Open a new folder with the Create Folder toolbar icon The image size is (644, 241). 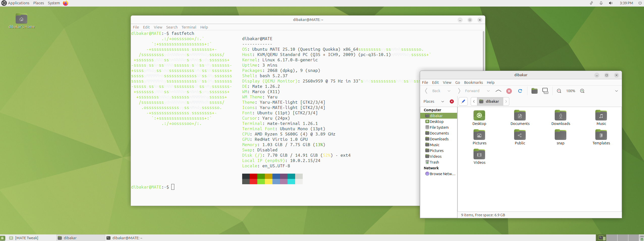point(535,91)
